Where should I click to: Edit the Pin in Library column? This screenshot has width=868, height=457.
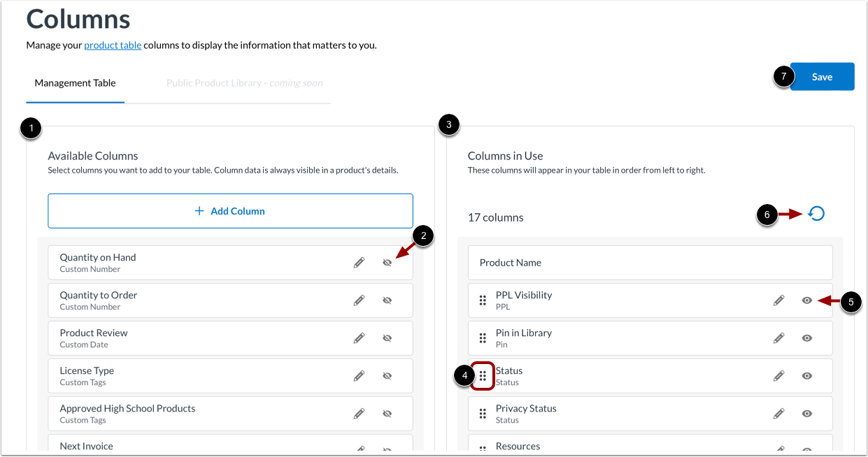tap(778, 338)
